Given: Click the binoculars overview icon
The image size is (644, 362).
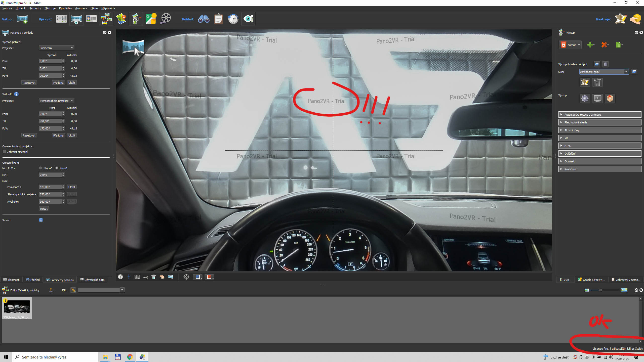Looking at the screenshot, I should (204, 19).
